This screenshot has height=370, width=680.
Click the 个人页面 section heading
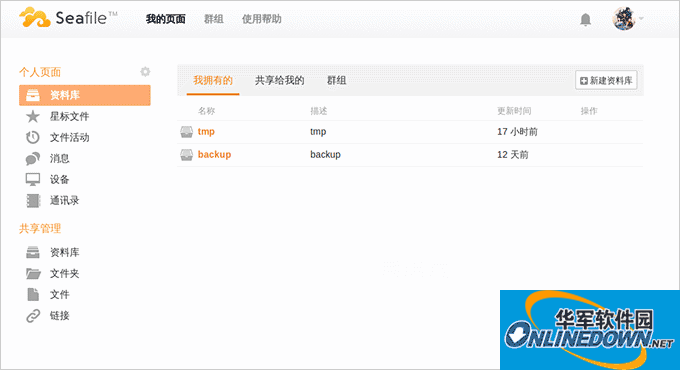point(40,72)
